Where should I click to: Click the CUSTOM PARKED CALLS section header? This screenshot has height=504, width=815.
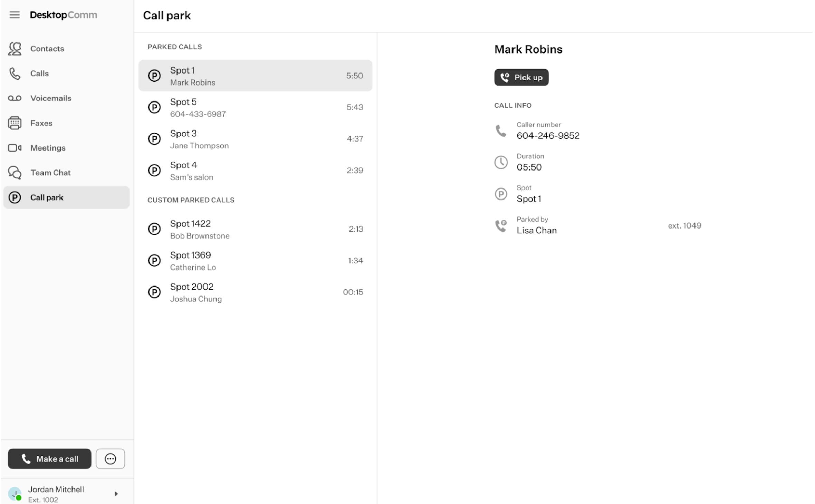pos(191,200)
